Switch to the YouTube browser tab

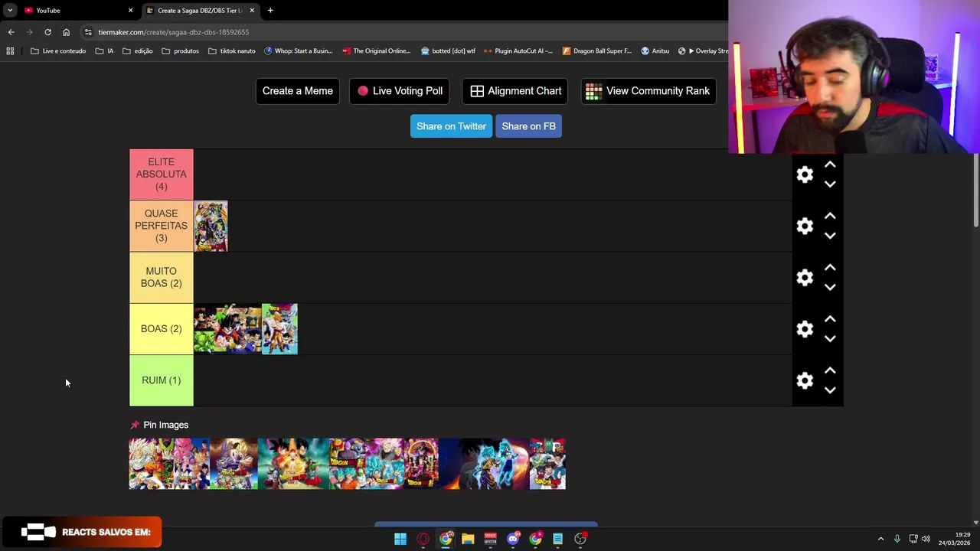pos(73,11)
